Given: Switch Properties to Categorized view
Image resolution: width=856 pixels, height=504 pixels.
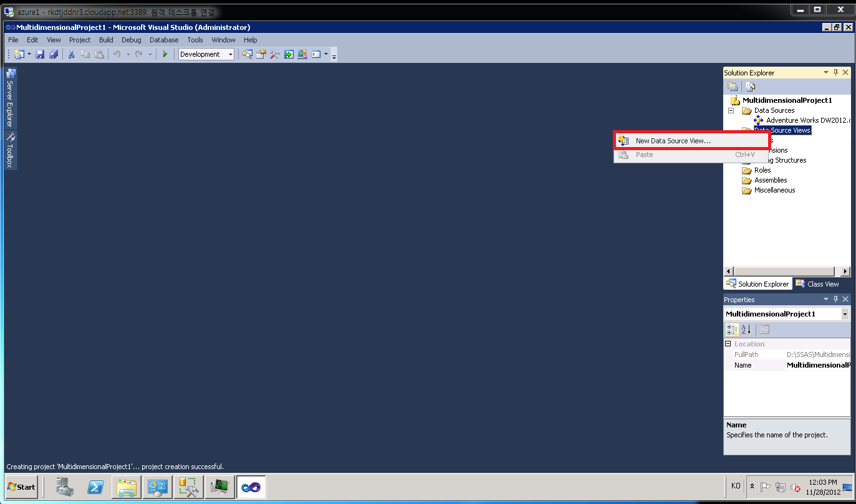Looking at the screenshot, I should click(733, 330).
